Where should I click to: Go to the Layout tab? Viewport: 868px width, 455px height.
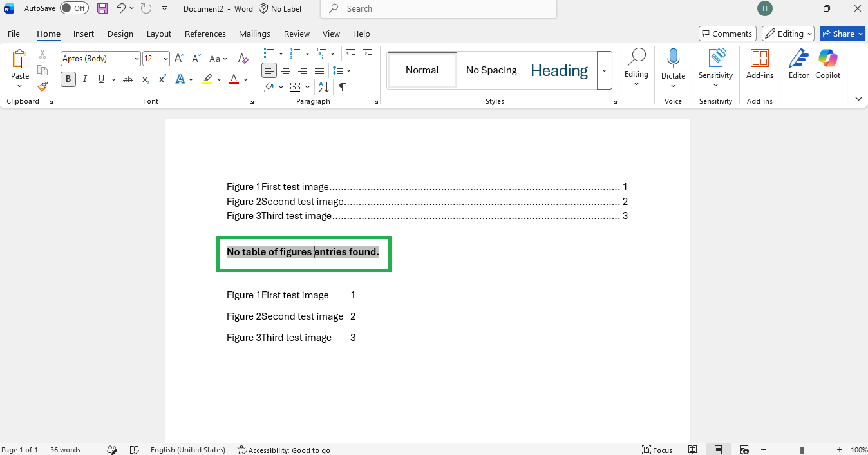coord(159,34)
